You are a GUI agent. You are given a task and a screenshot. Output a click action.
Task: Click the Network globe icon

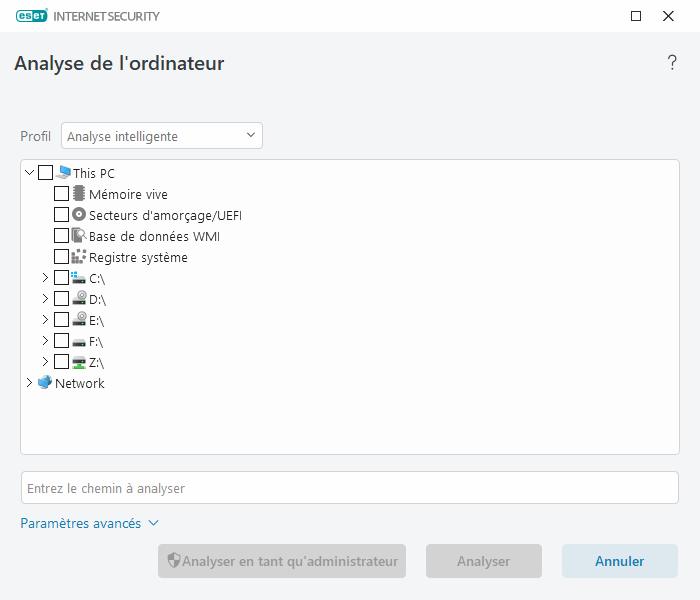[45, 383]
